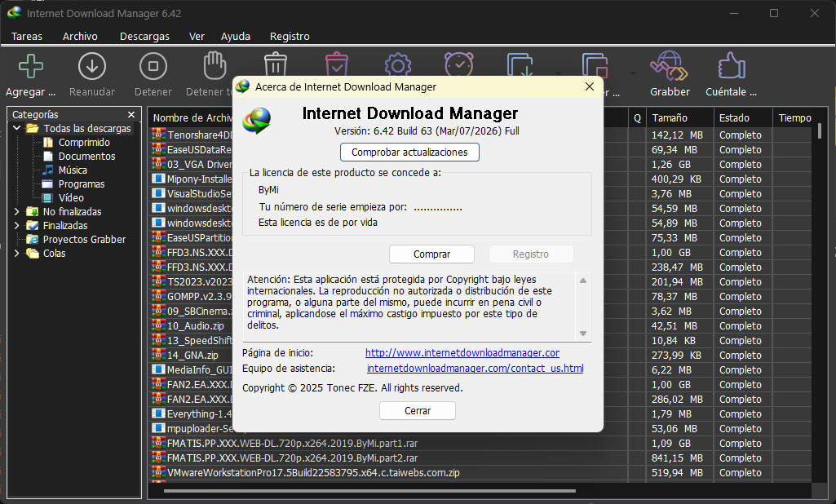Open the Descargas menu
Screen dimensions: 836x504
(x=144, y=36)
